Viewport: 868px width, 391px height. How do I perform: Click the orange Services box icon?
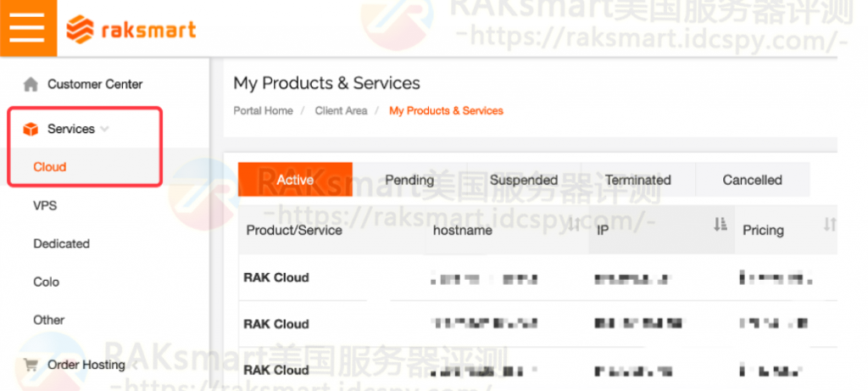pyautogui.click(x=31, y=130)
